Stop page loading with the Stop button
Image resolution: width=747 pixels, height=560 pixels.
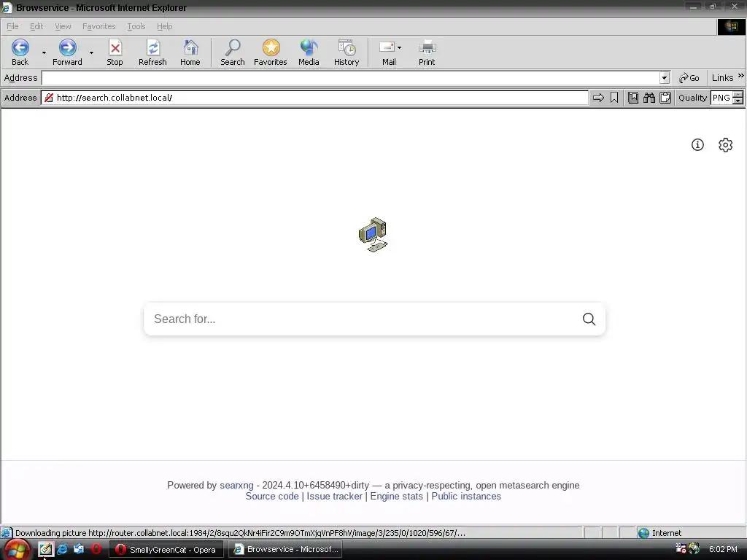(115, 52)
